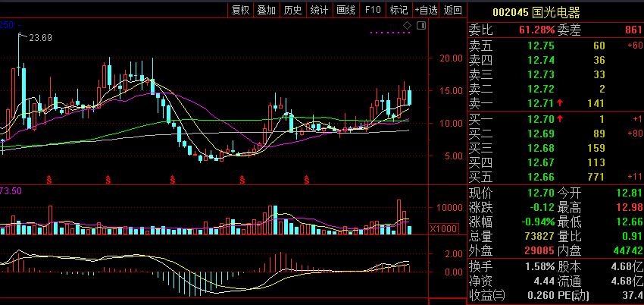The height and width of the screenshot is (305, 644).
Task: Click the 总量 value 73827
Action: (541, 237)
